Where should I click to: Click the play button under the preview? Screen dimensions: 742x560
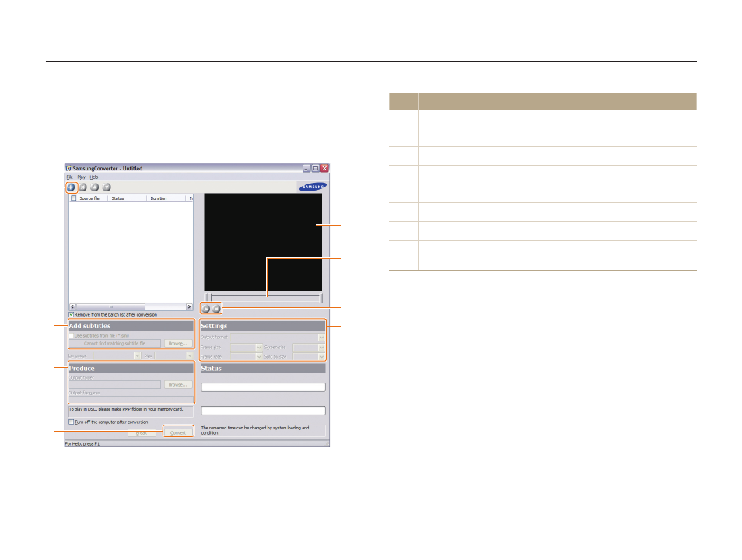[x=206, y=309]
